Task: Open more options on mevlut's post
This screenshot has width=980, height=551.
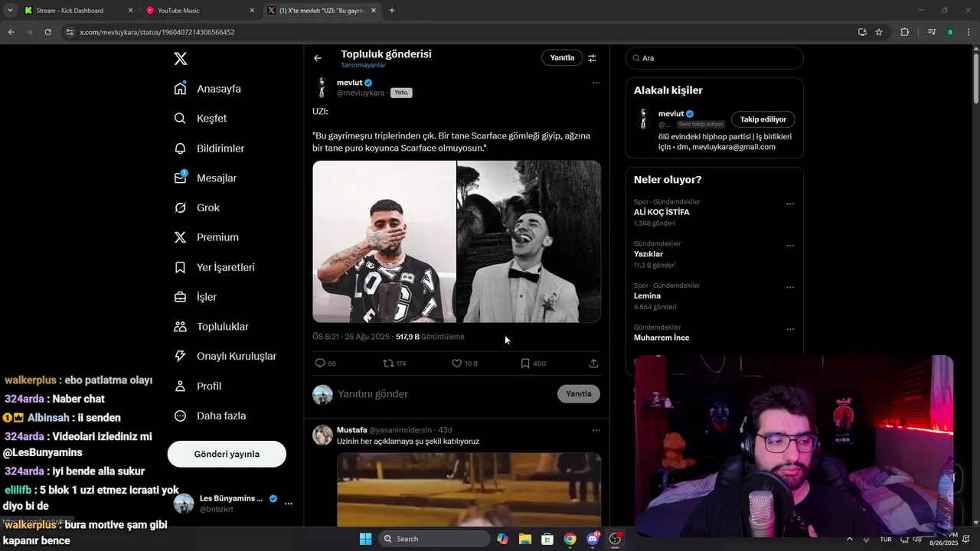Action: 596,83
